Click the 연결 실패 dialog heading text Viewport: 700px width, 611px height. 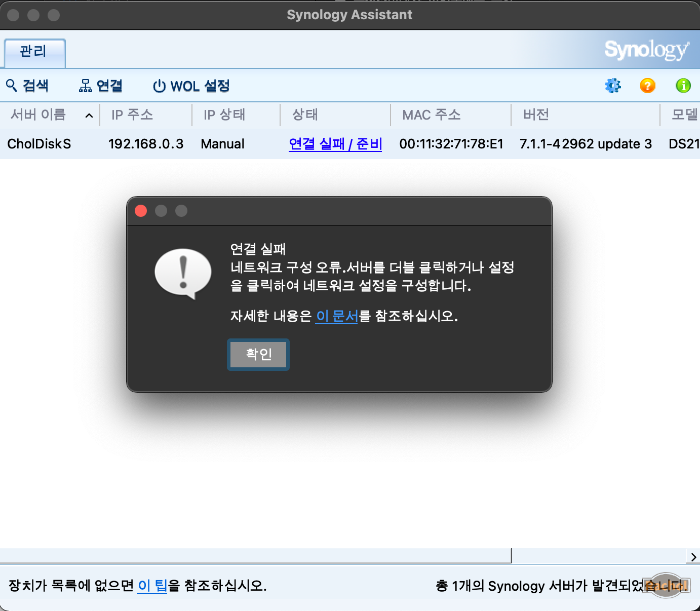(258, 249)
